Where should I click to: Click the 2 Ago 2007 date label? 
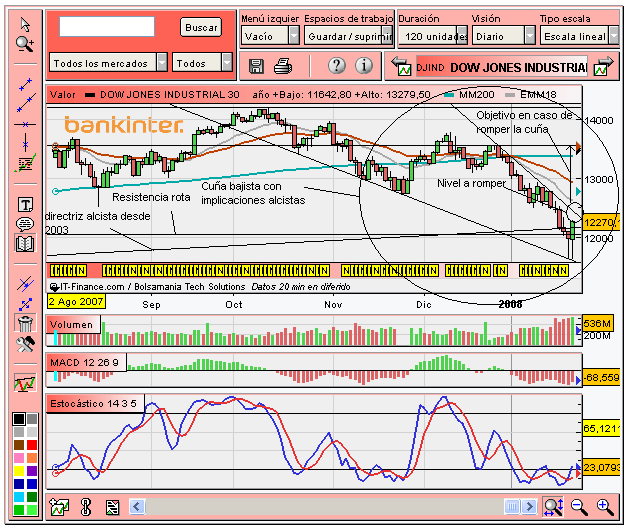click(x=76, y=302)
